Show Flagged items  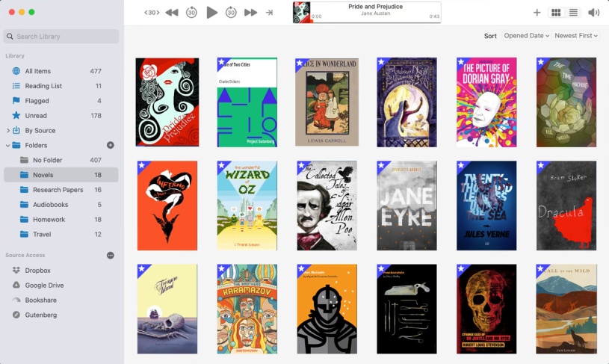61,101
